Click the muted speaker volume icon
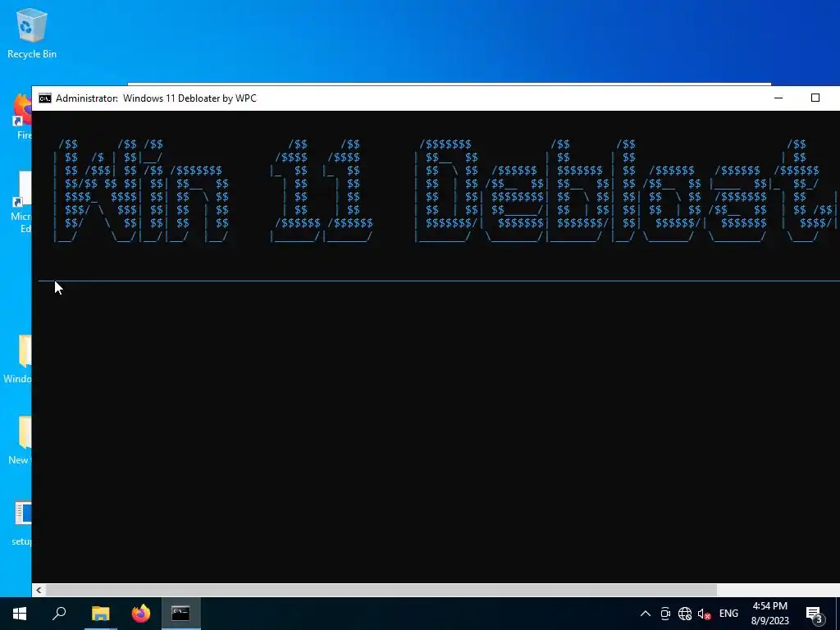The width and height of the screenshot is (840, 630). click(x=704, y=614)
